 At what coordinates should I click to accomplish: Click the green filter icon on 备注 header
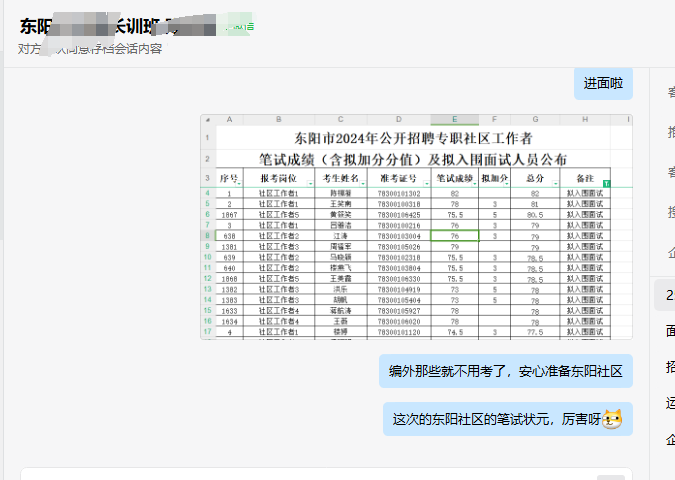click(606, 183)
